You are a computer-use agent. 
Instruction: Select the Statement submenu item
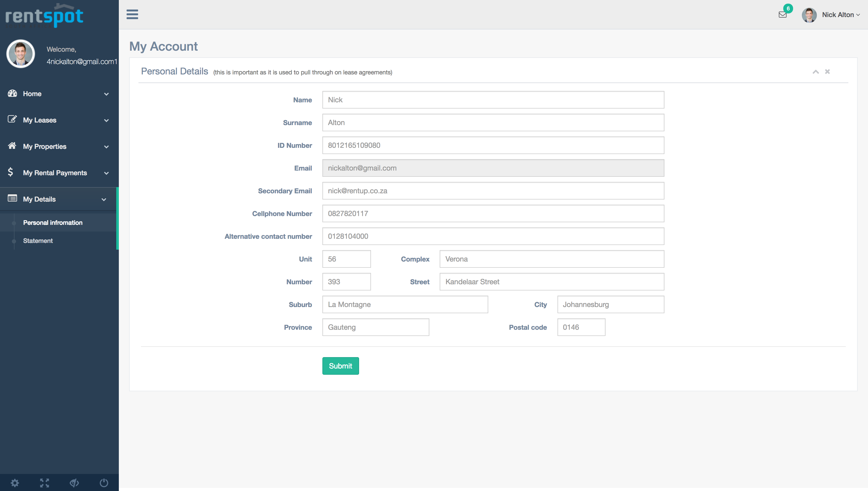click(38, 241)
